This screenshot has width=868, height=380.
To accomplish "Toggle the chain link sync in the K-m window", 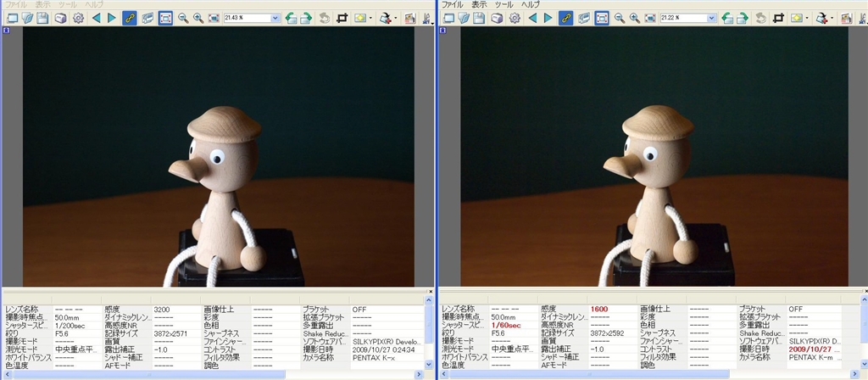I will pos(565,19).
